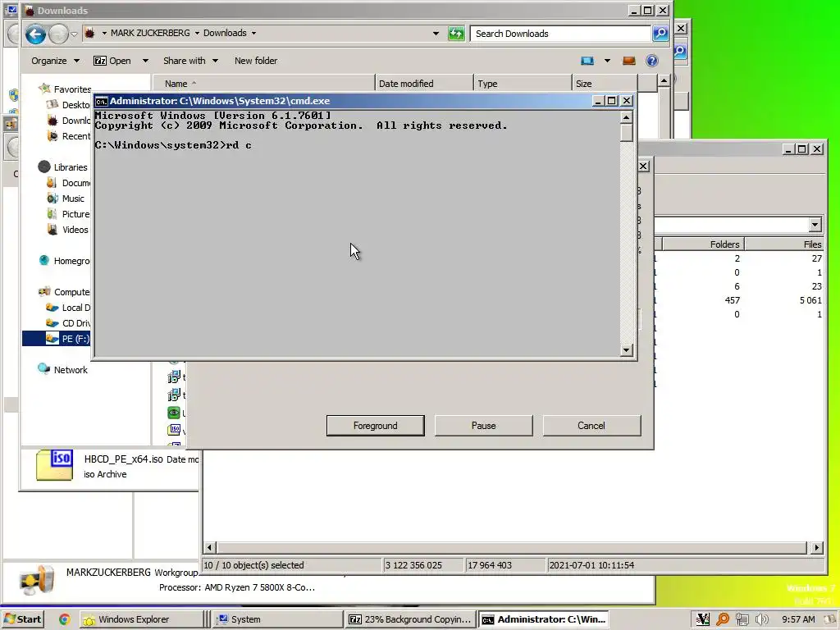
Task: Sort by the Type column header
Action: click(x=523, y=84)
